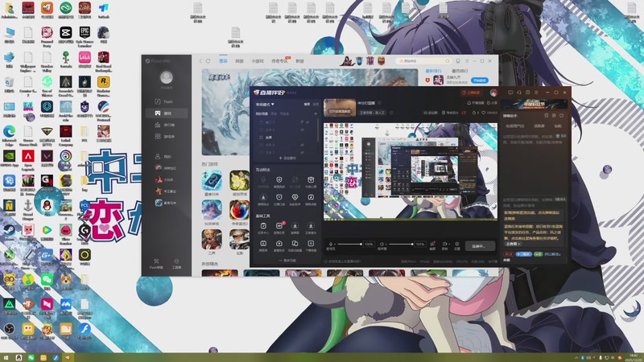Open 最新排行 ranking tab

[x=433, y=71]
